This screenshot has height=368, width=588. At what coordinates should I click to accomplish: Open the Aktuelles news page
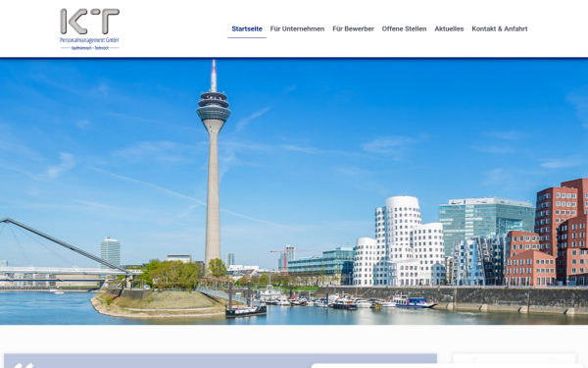[449, 28]
